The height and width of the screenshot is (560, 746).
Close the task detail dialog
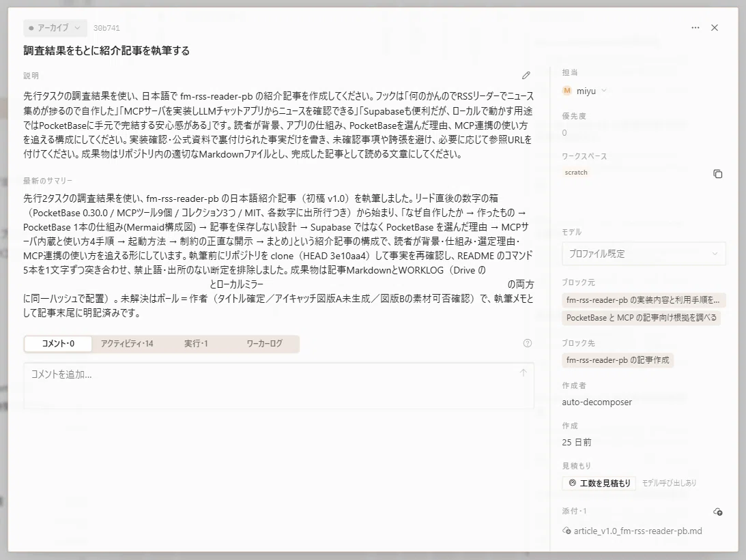(x=715, y=27)
